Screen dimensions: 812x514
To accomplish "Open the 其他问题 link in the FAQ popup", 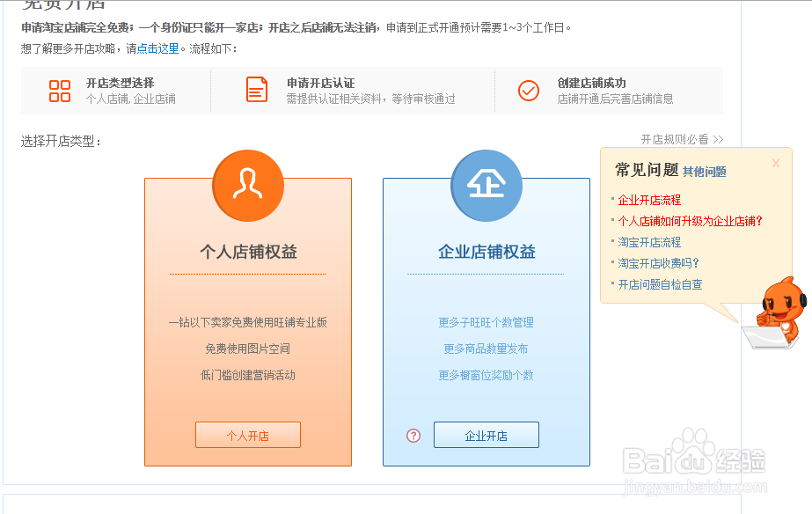I will tap(705, 172).
